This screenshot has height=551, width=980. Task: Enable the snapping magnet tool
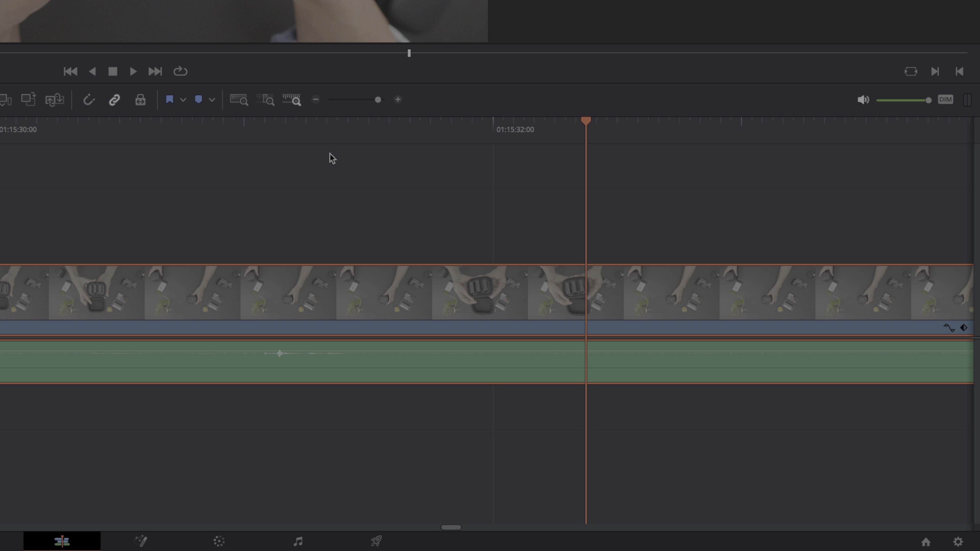89,100
